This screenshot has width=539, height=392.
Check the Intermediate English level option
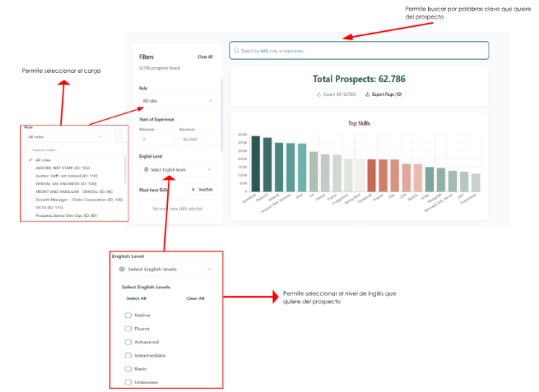point(128,355)
